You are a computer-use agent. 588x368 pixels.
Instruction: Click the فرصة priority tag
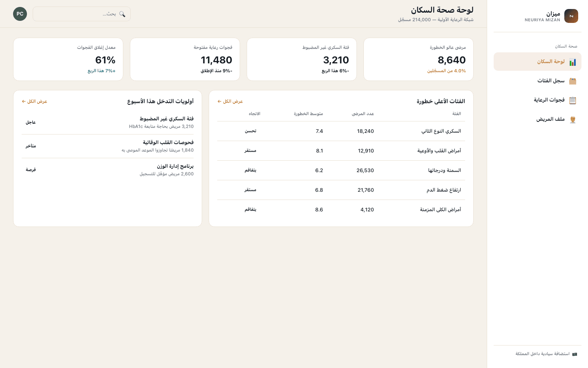(x=31, y=170)
